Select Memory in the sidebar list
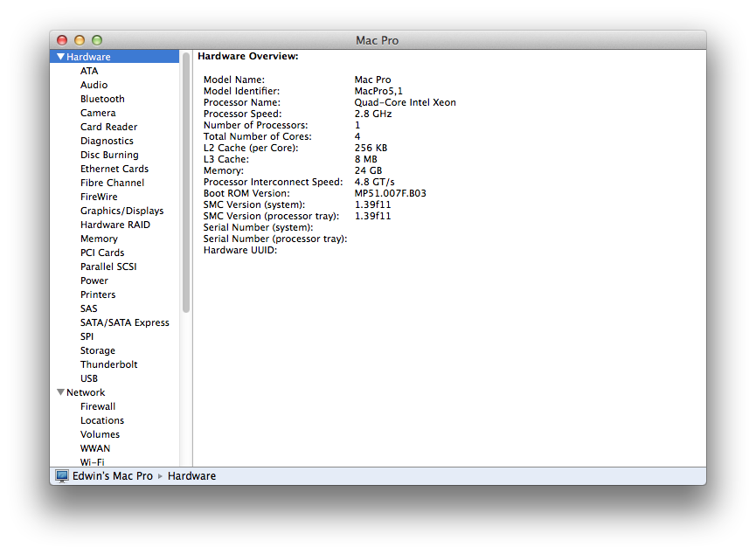Viewport: 756px width, 554px height. coord(99,239)
